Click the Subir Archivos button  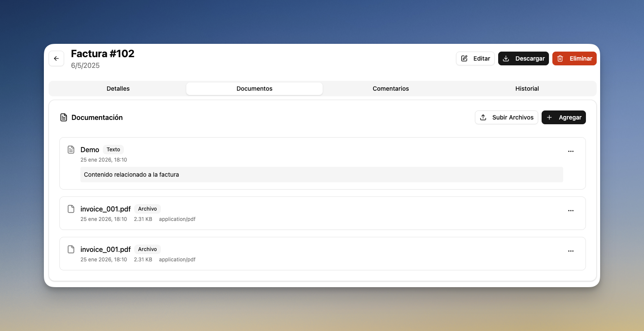(506, 117)
